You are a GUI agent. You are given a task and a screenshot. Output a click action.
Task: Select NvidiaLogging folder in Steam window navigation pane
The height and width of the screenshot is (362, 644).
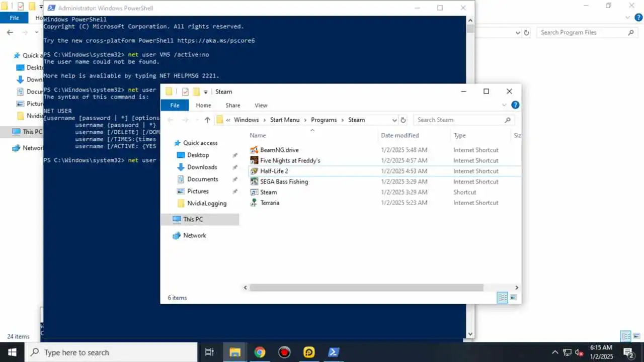[207, 203]
